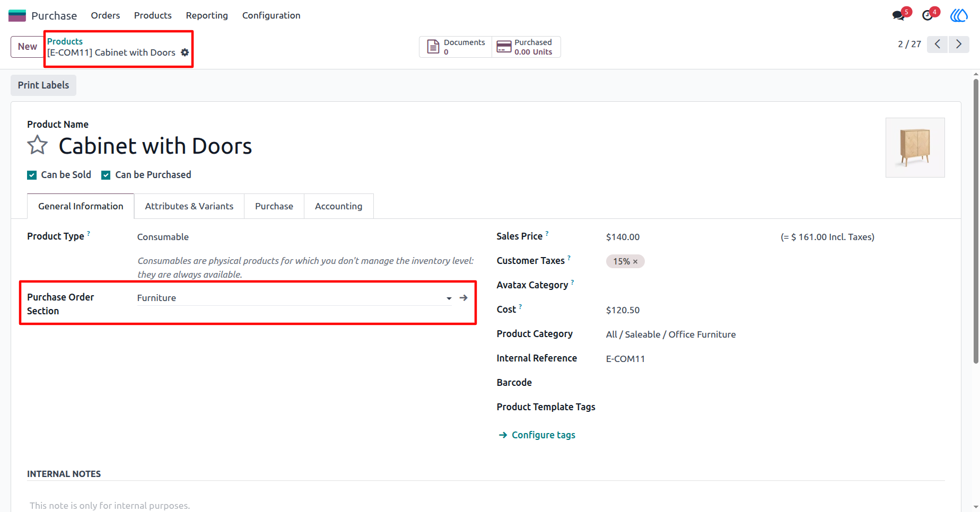
Task: Uncheck the Can be Purchased checkbox
Action: [106, 175]
